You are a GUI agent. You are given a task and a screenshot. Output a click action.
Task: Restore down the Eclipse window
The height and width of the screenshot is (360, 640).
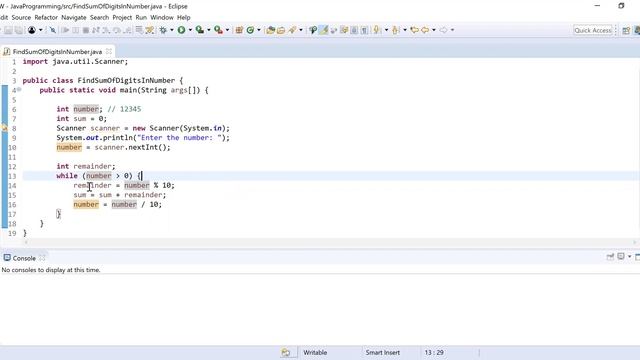tap(621, 6)
